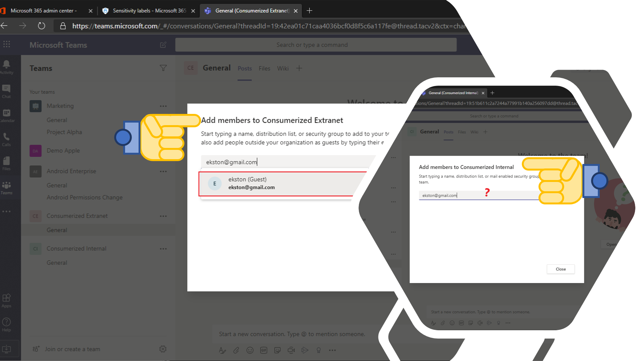
Task: Start a new chat with compose icon
Action: point(163,45)
